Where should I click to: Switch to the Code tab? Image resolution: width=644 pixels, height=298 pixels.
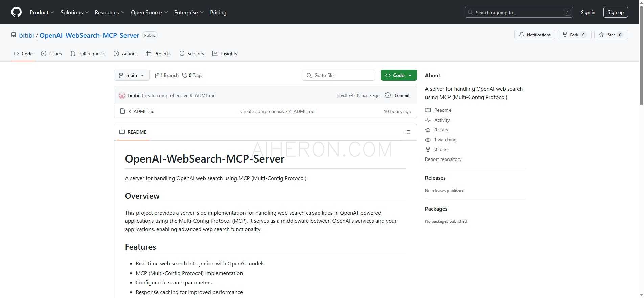click(x=23, y=54)
